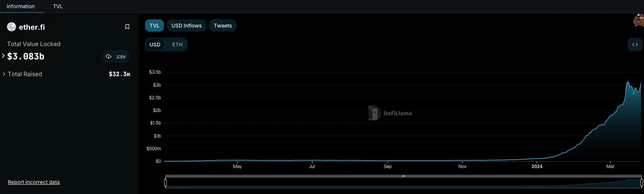This screenshot has width=644, height=194.
Task: Click the download cloud icon beside .csv
Action: tap(109, 56)
